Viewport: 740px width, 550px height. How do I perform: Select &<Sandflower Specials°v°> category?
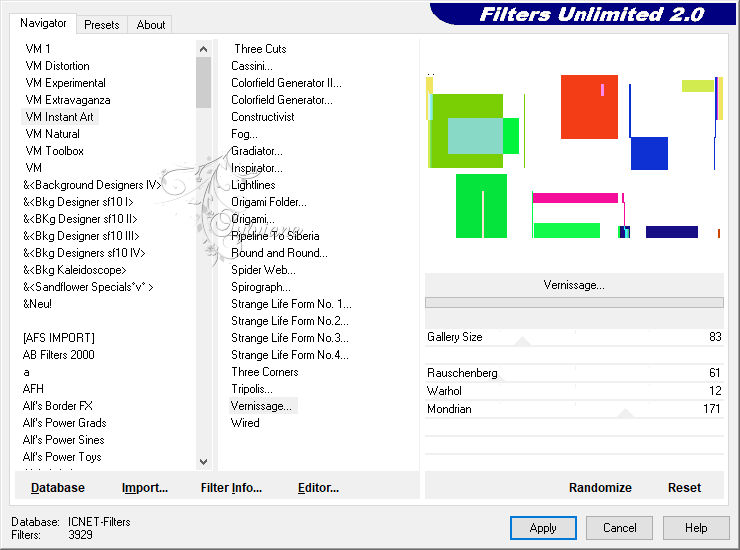click(88, 287)
